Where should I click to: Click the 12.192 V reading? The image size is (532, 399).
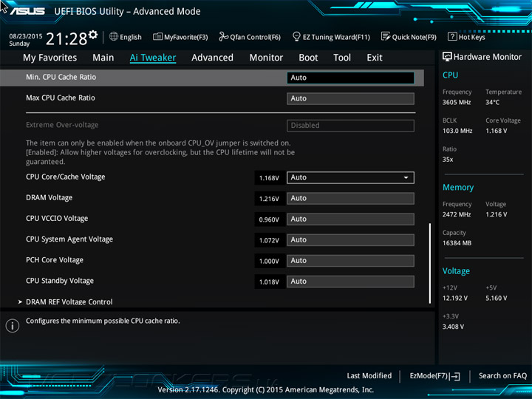(x=455, y=299)
